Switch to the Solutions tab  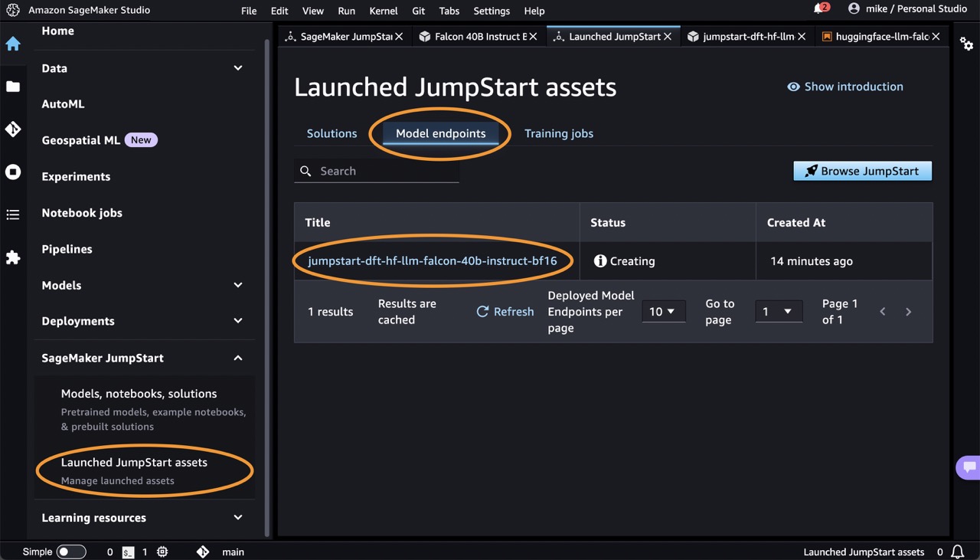[x=332, y=133]
